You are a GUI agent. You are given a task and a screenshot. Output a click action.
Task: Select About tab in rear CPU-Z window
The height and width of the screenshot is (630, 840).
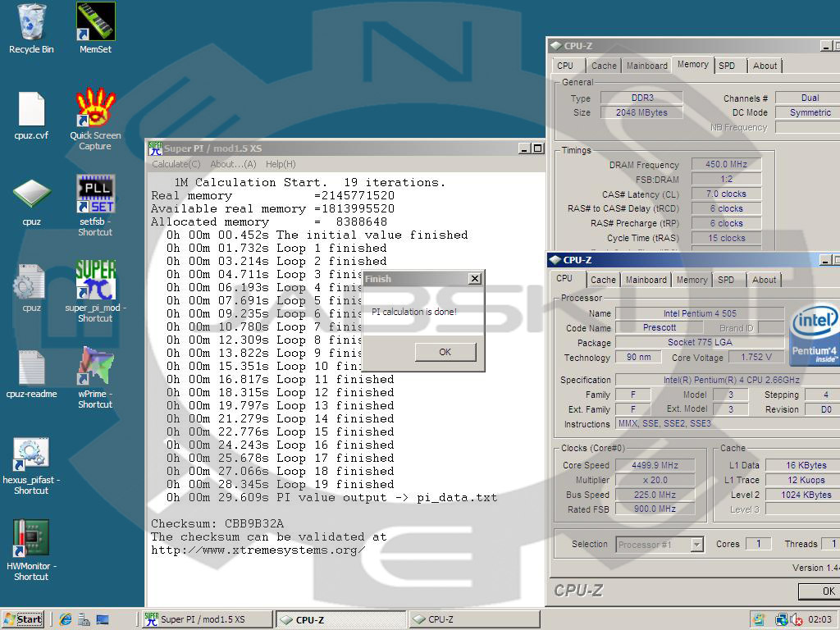click(765, 66)
